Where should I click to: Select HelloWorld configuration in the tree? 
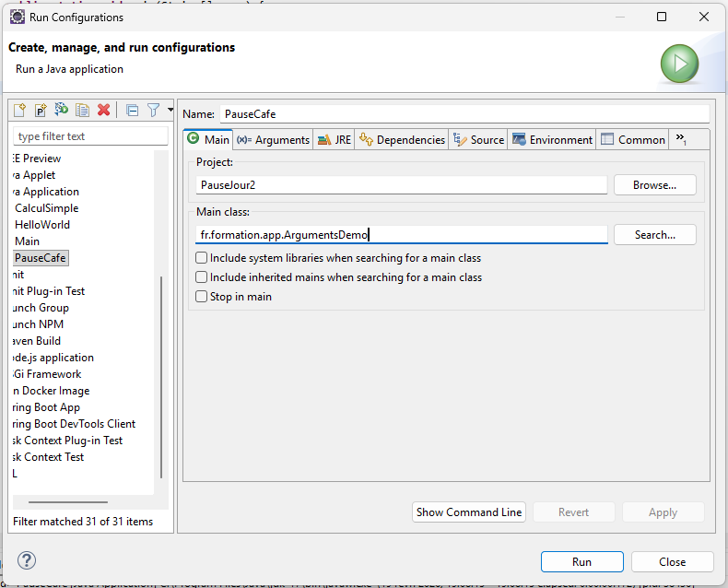click(x=41, y=225)
